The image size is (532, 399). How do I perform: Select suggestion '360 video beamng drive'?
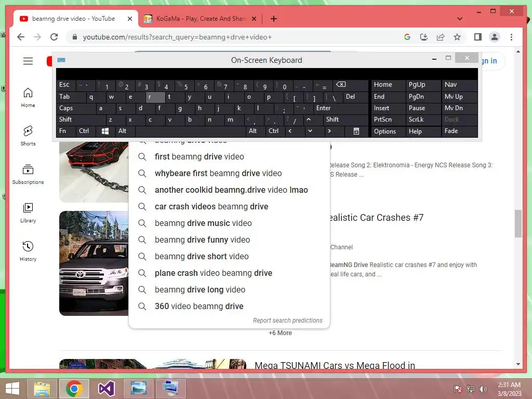tap(229, 307)
